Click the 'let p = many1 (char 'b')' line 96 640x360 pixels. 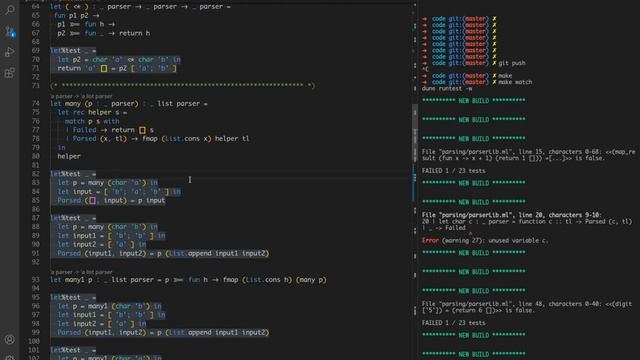coord(109,306)
